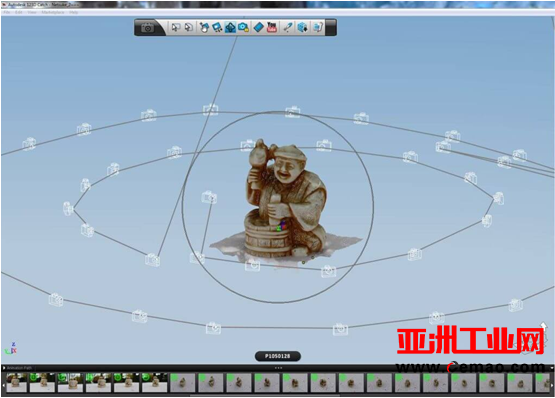Select the blue diamond plane tool
Image resolution: width=555 pixels, height=398 pixels.
pyautogui.click(x=258, y=27)
